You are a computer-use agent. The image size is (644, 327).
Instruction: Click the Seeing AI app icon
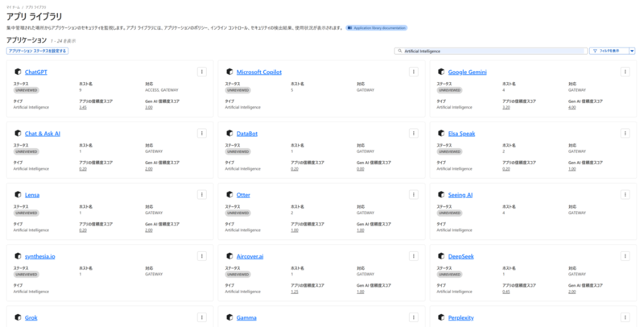[x=441, y=195]
